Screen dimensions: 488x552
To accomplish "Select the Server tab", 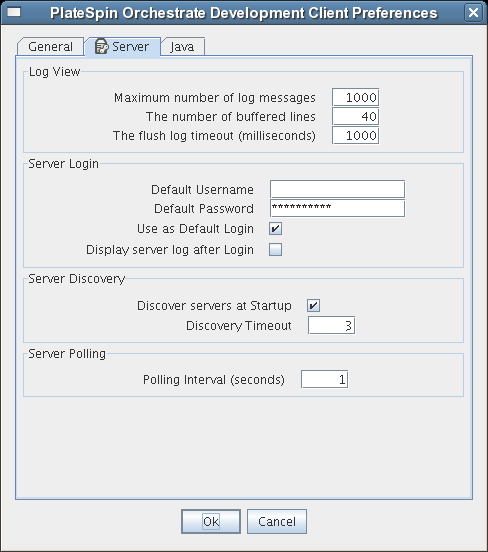I will pyautogui.click(x=122, y=46).
